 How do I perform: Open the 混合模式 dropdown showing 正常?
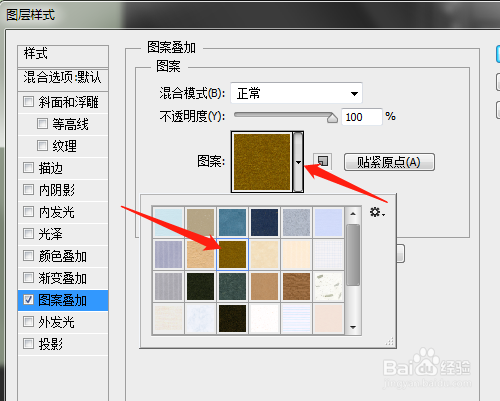tap(296, 93)
